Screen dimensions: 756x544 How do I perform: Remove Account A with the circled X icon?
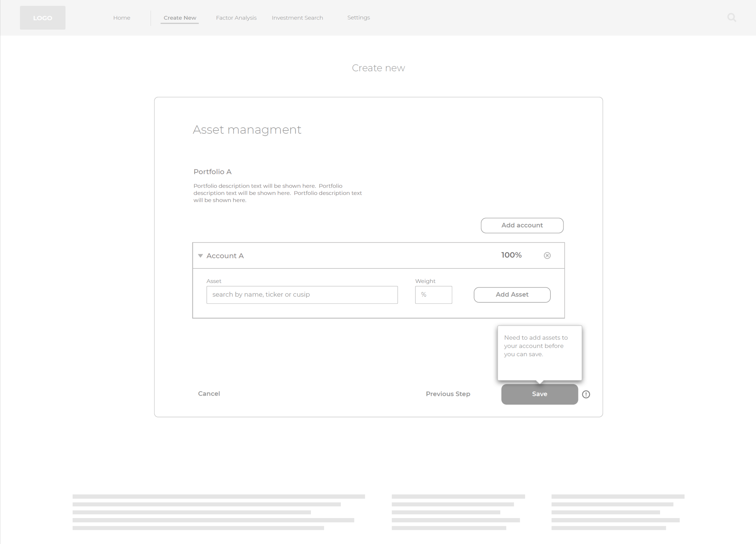click(x=547, y=255)
